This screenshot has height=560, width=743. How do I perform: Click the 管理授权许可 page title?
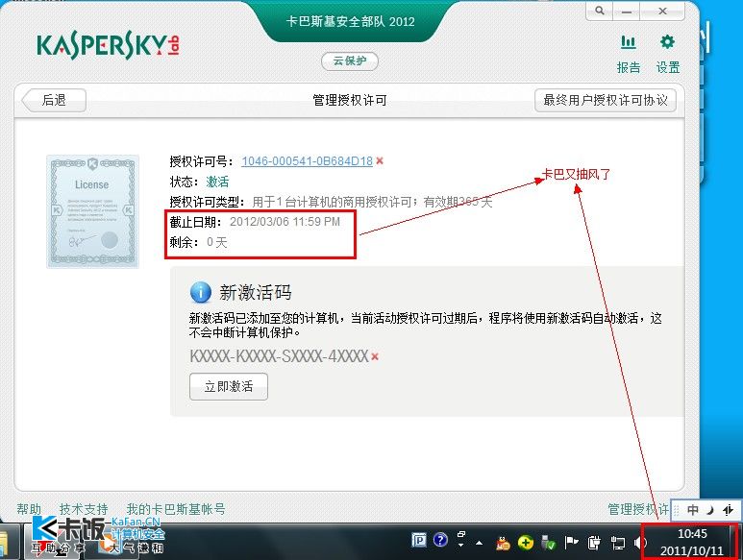[x=350, y=100]
